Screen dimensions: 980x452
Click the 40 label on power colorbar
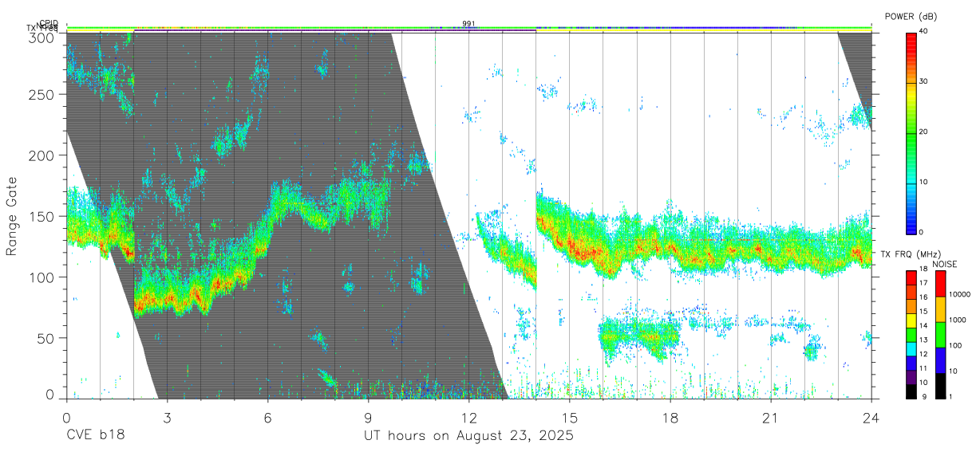(922, 31)
